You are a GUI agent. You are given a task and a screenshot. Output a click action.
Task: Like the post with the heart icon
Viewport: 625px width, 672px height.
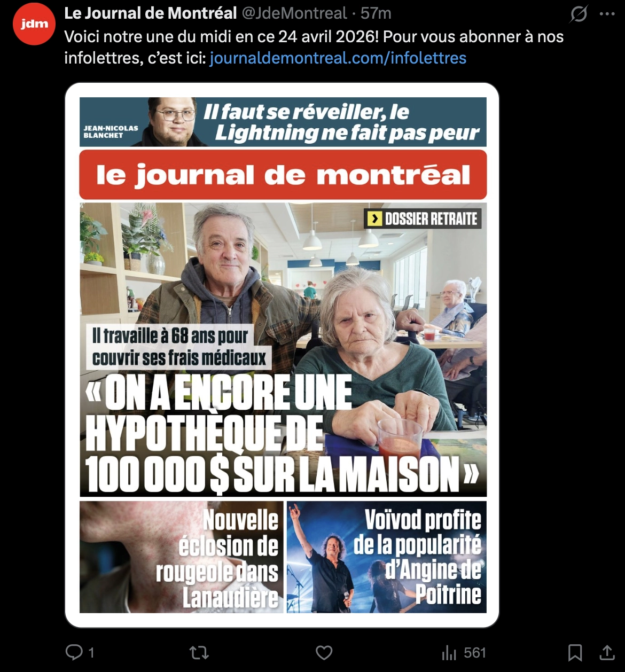tap(324, 652)
